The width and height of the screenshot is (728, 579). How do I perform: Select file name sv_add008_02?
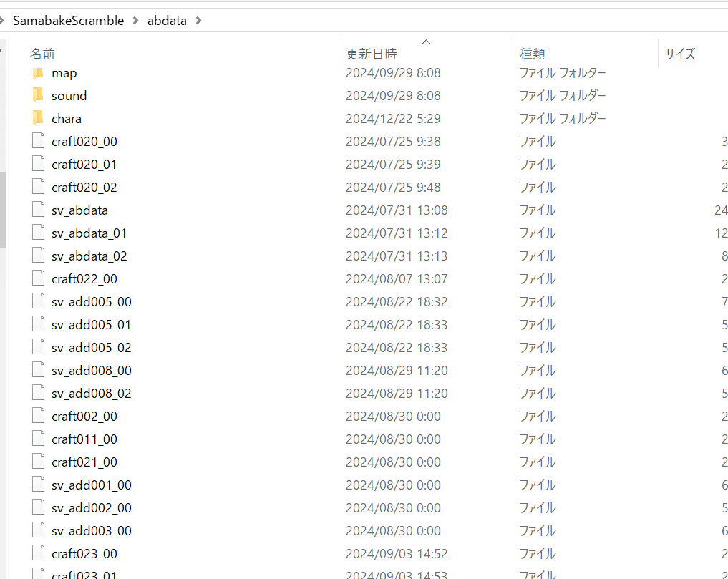92,394
